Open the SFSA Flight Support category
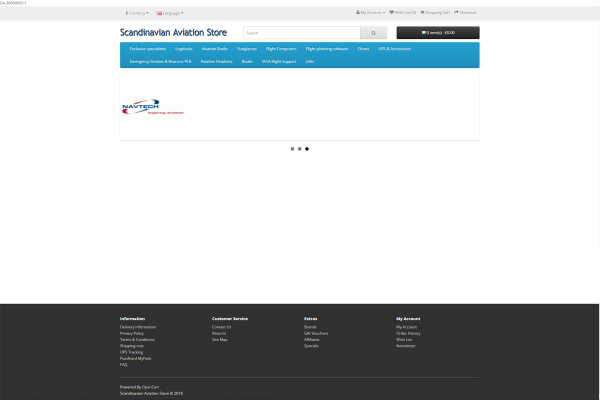 tap(279, 61)
